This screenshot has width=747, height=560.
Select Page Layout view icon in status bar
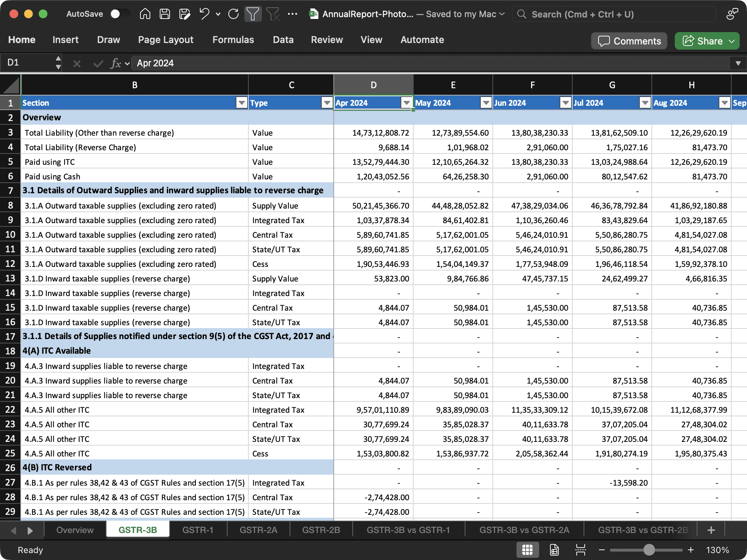554,550
